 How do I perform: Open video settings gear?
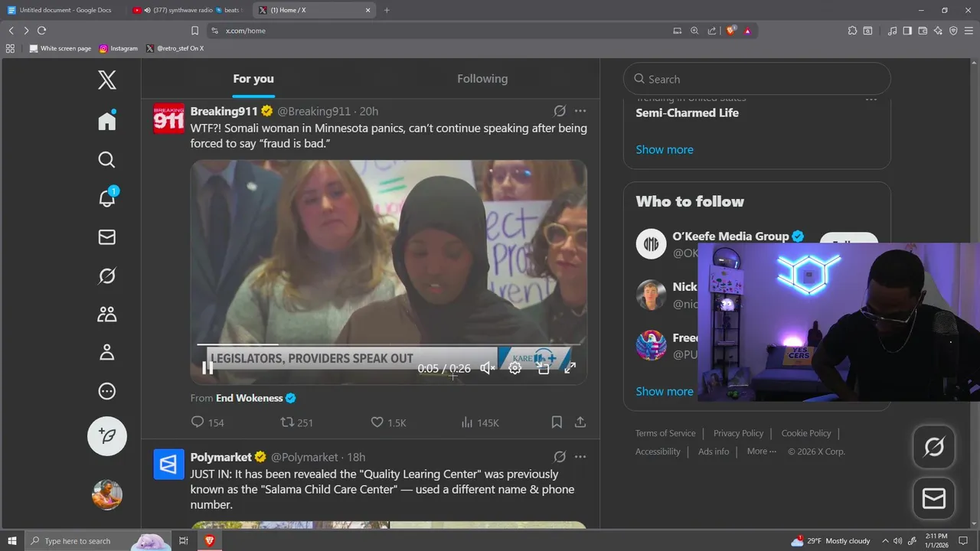[x=515, y=368]
